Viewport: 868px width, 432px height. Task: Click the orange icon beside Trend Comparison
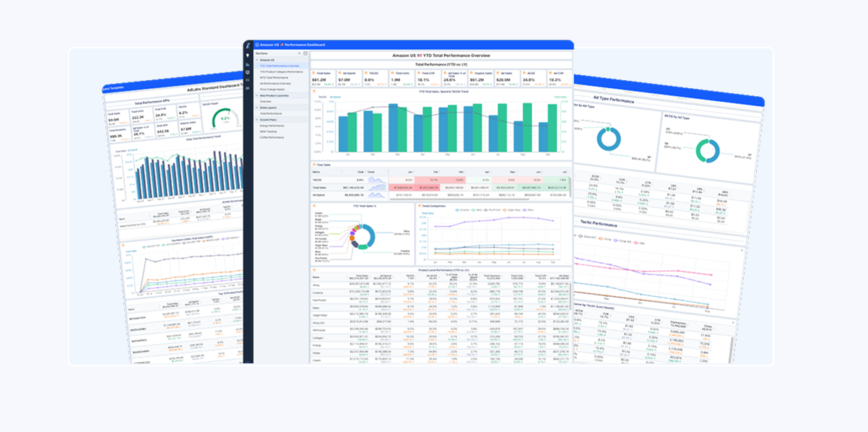click(420, 206)
